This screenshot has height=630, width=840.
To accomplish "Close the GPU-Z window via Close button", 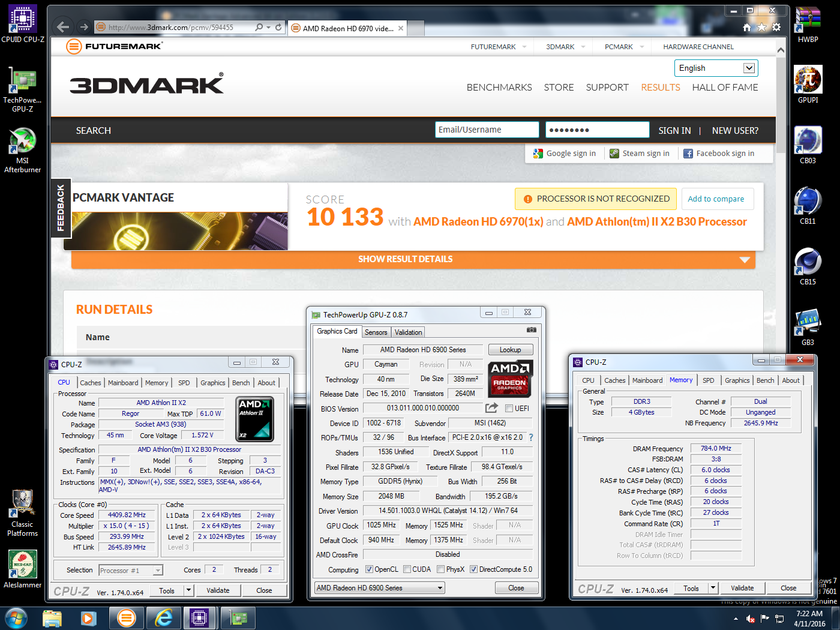I will point(516,588).
